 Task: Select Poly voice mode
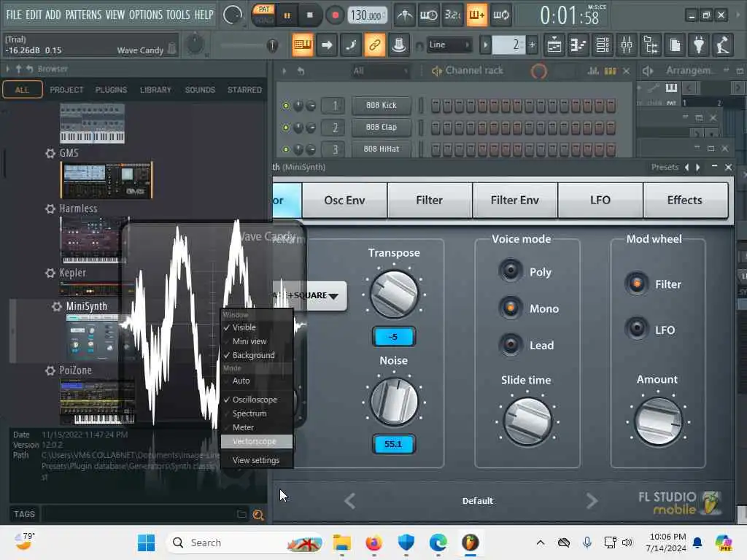pos(510,271)
